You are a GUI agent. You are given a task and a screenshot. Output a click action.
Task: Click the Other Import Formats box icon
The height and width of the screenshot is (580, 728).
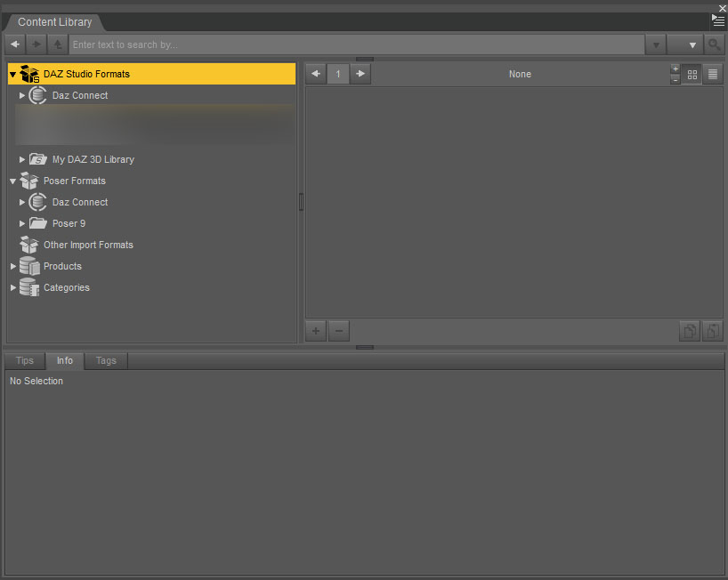[x=29, y=245]
